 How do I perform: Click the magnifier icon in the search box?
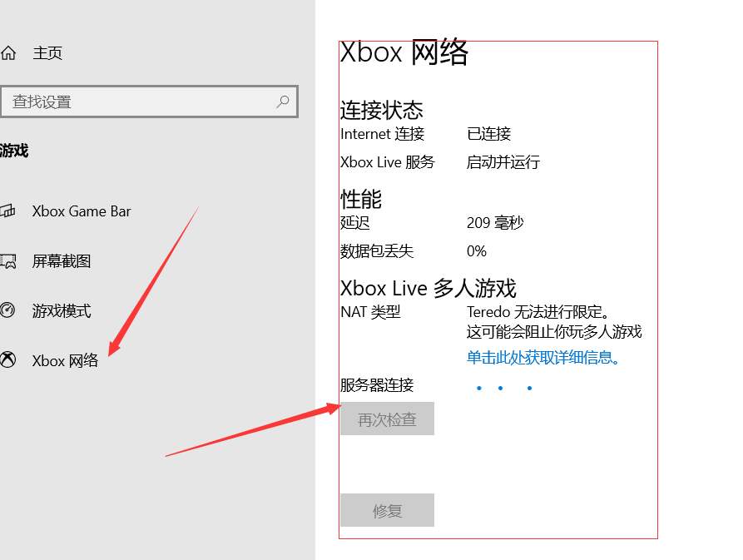(x=283, y=102)
